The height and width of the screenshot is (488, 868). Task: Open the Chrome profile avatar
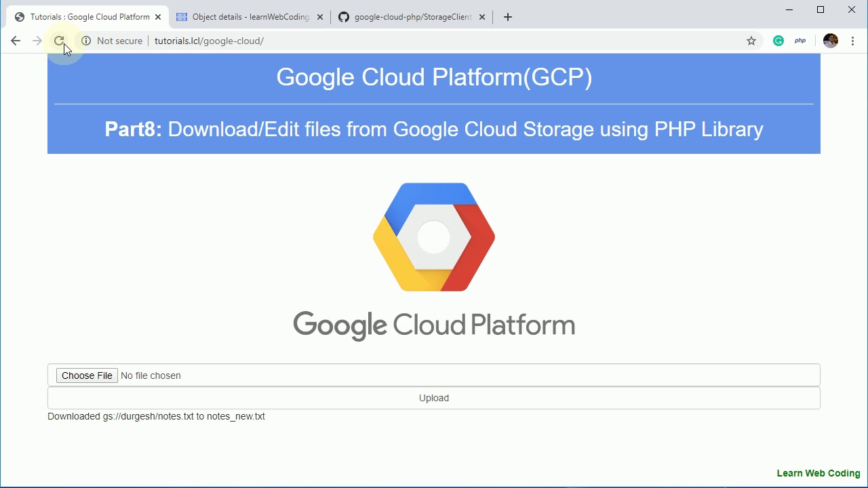tap(831, 41)
